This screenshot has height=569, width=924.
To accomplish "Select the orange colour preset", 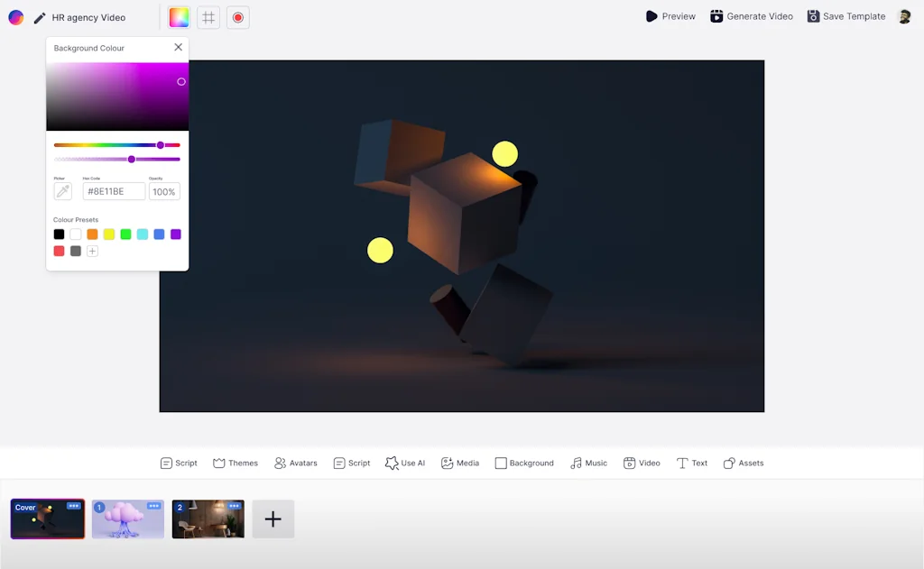I will (x=92, y=234).
